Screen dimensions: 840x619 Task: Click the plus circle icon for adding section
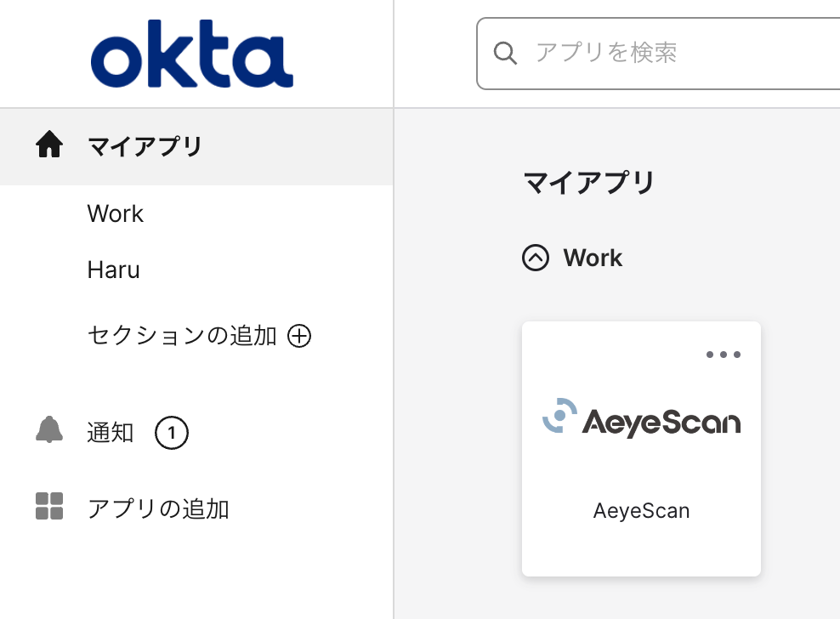[299, 336]
